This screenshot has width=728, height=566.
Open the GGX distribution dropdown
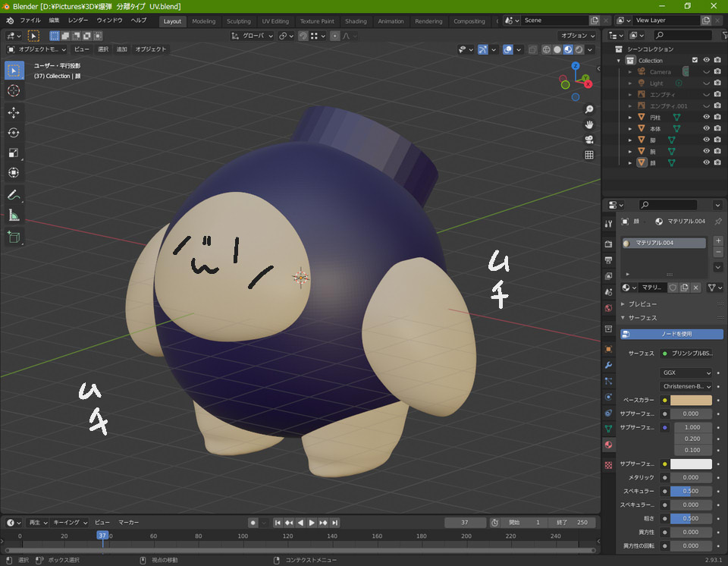click(x=687, y=373)
